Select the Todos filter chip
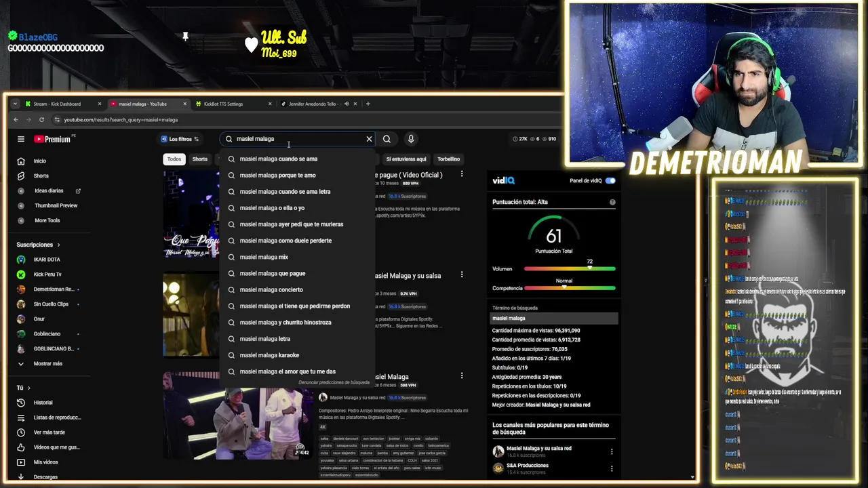Screen dimensions: 868x488 click(x=174, y=159)
